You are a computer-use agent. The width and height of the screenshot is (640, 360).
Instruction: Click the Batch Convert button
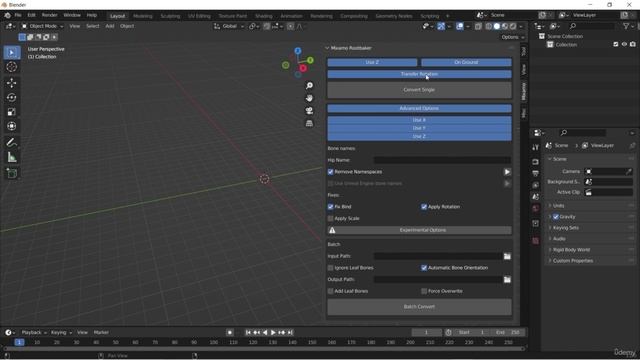(419, 307)
